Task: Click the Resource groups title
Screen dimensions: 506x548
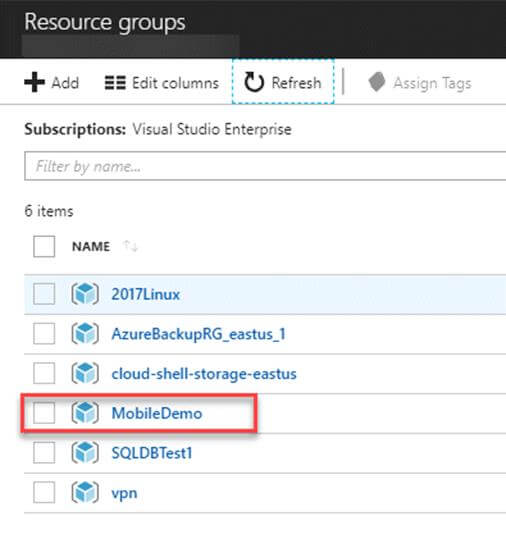Action: (x=105, y=22)
